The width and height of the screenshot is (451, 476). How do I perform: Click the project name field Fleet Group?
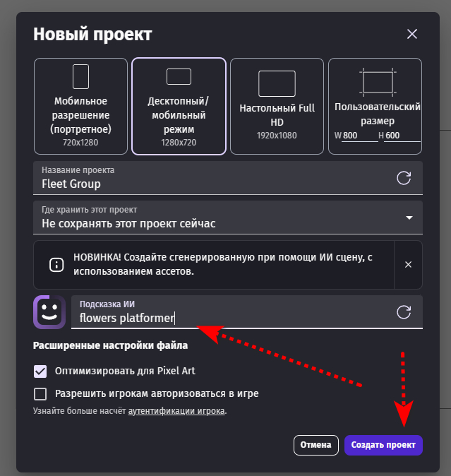click(212, 184)
